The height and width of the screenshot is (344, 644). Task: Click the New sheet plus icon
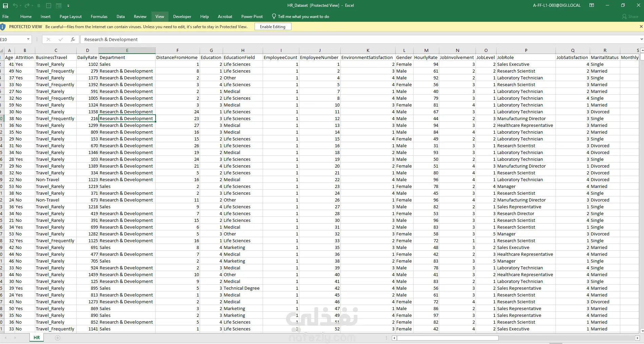pyautogui.click(x=58, y=338)
